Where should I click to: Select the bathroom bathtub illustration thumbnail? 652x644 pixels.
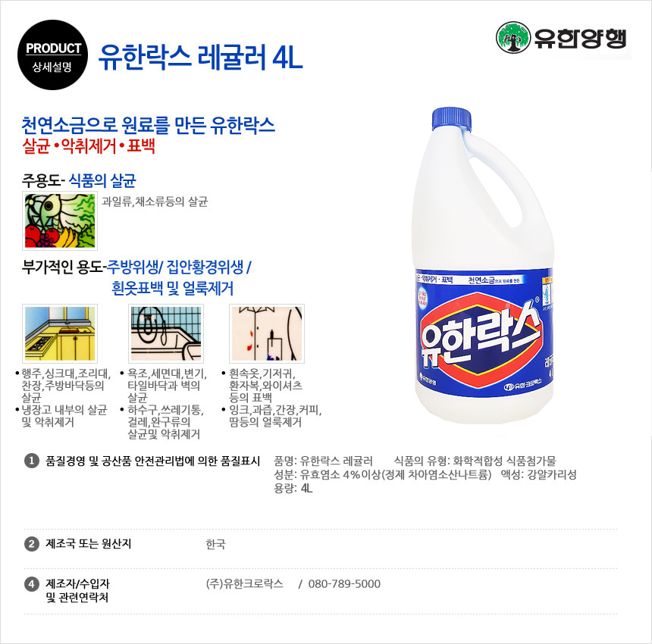pyautogui.click(x=166, y=333)
